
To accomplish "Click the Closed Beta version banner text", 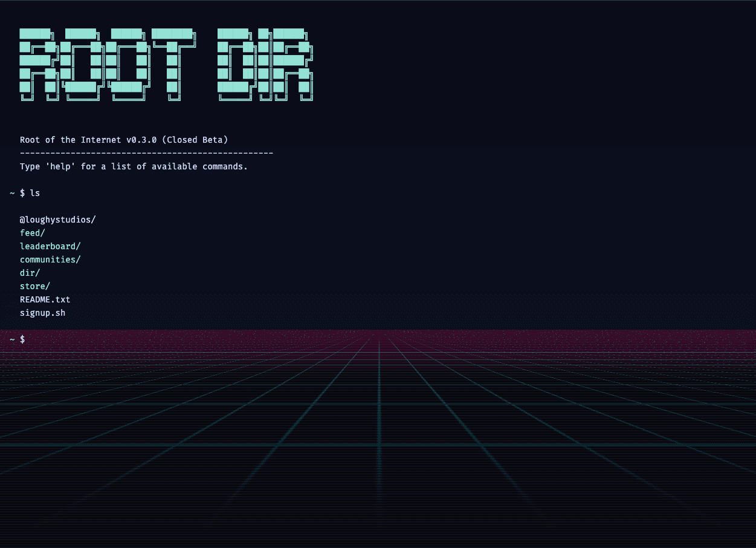I will [x=123, y=140].
